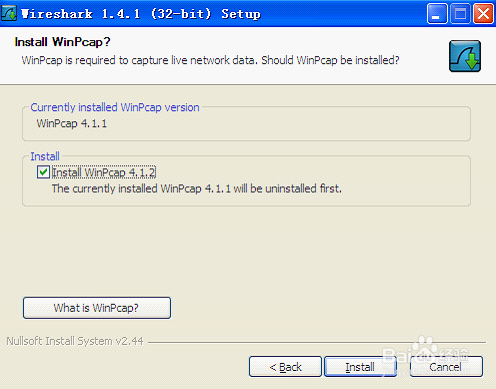The image size is (496, 389).
Task: Open the 'What is WinPcap?' help button
Action: (97, 308)
